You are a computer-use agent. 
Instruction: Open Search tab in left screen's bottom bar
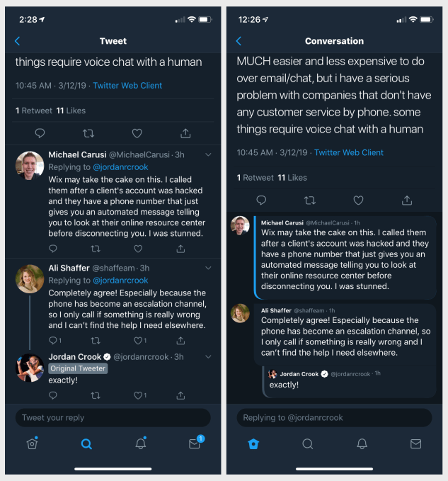(86, 444)
